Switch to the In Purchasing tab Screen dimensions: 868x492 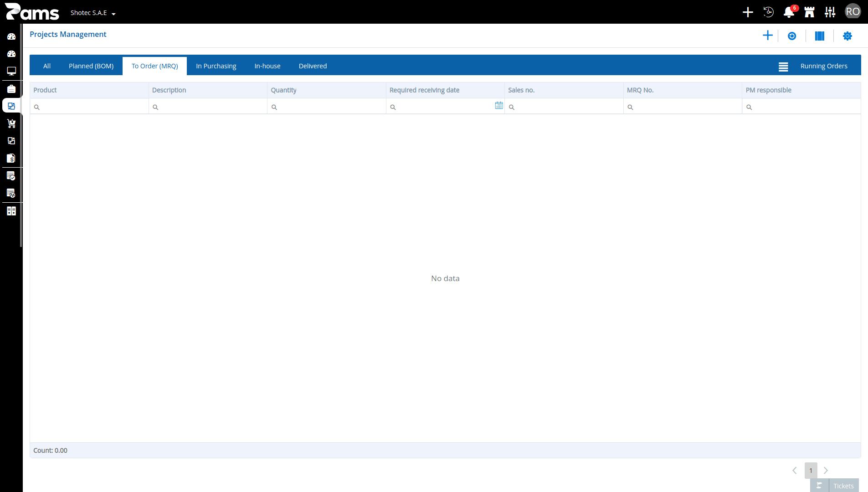click(x=216, y=66)
